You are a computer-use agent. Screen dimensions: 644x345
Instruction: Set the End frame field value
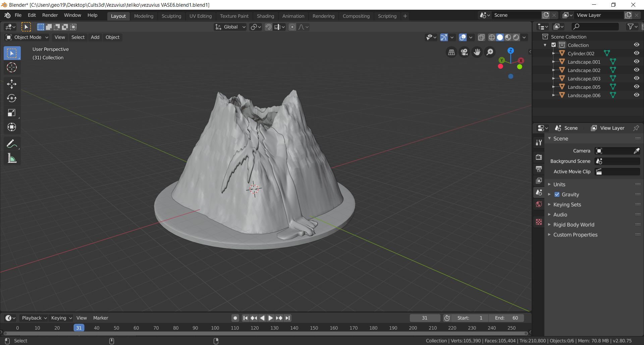pos(506,318)
